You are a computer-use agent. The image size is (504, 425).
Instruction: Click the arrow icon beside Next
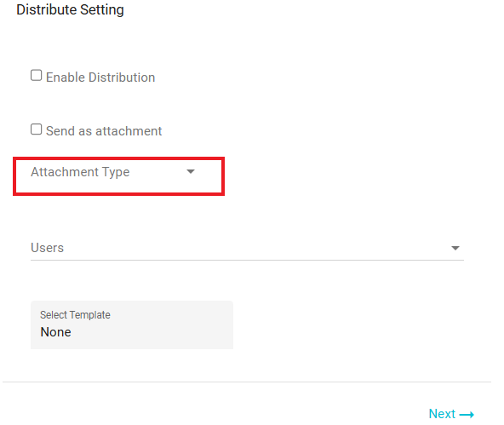(467, 415)
